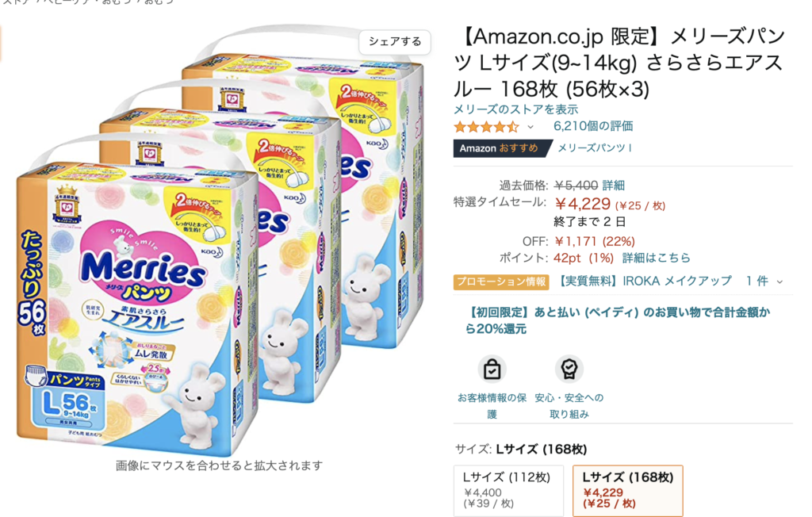Select the Lサイズ (112枚) size option
This screenshot has width=812, height=517.
[x=508, y=491]
